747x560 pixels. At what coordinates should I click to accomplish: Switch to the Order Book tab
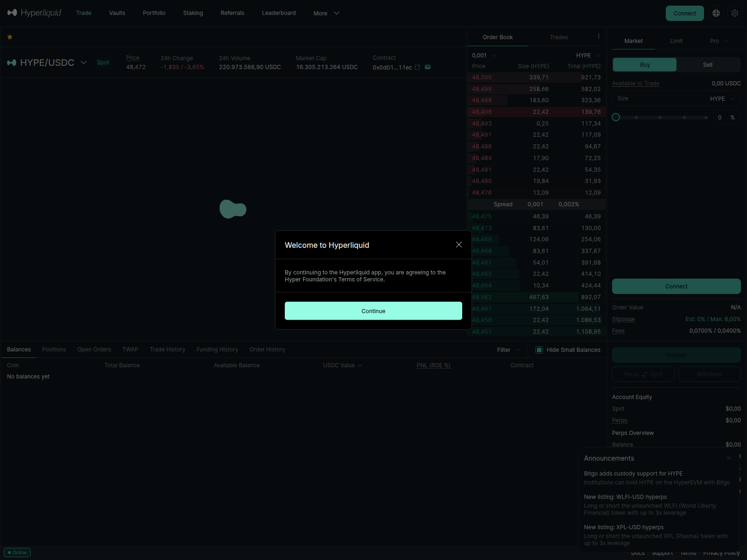[498, 37]
